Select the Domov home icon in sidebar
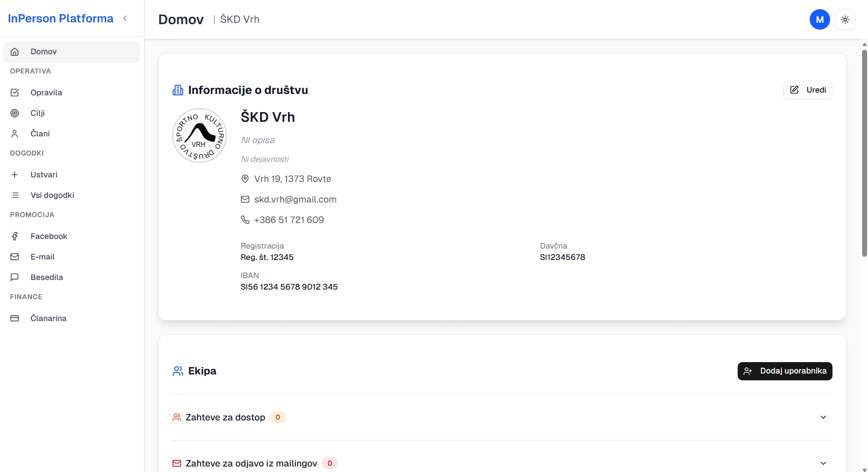This screenshot has height=472, width=868. click(15, 52)
